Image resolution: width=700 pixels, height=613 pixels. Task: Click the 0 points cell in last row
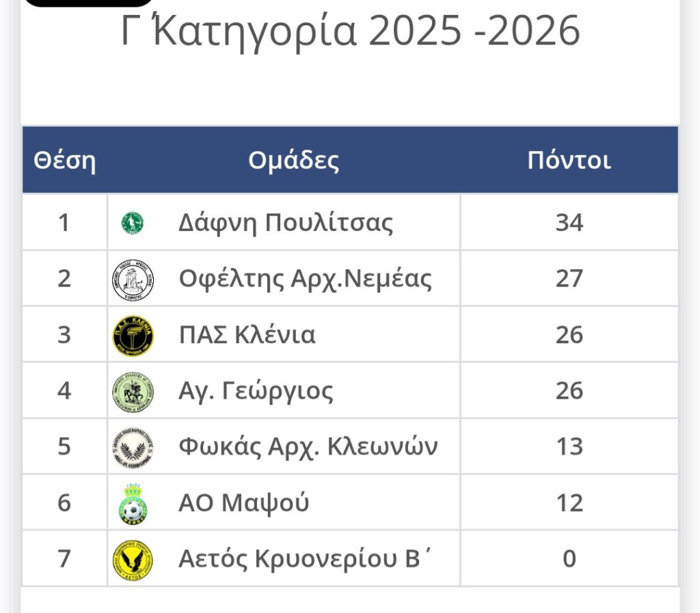(x=569, y=559)
